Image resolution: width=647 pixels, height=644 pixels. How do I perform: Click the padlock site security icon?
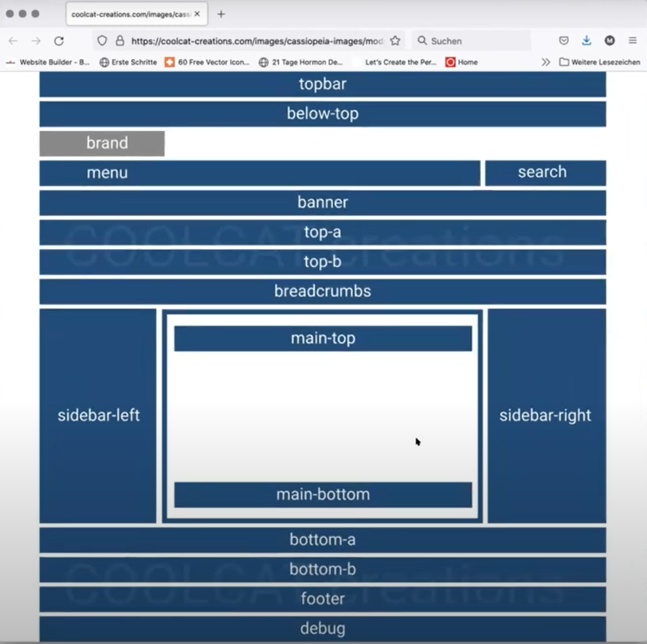click(119, 41)
